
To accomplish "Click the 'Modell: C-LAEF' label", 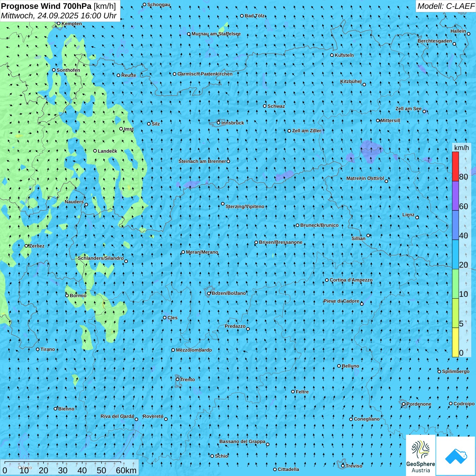I will pyautogui.click(x=446, y=6).
